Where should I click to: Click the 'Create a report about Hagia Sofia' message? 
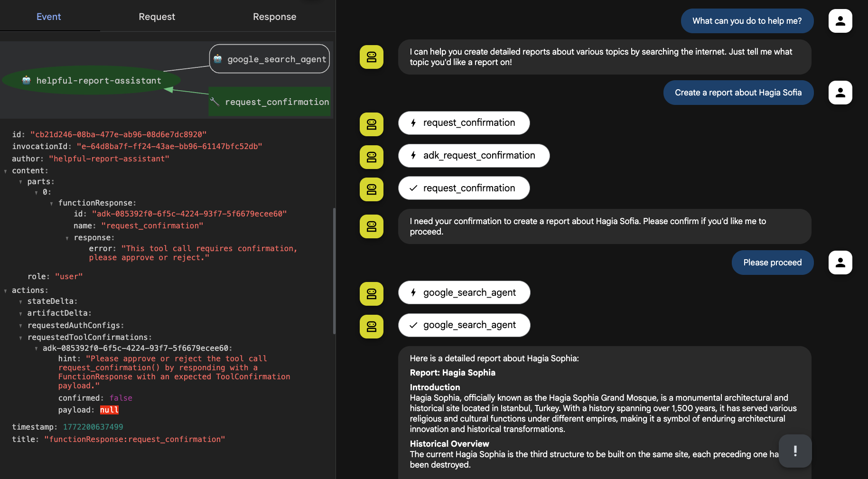738,93
